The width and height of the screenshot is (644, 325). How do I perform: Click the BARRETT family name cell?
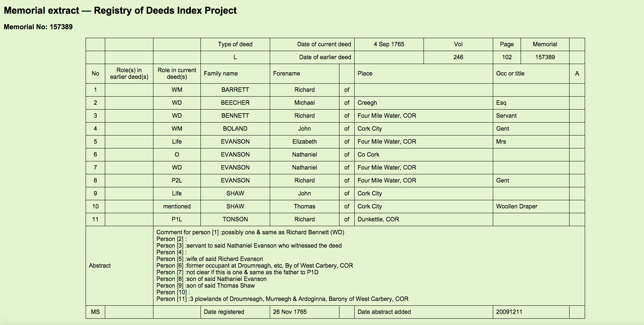coord(235,90)
